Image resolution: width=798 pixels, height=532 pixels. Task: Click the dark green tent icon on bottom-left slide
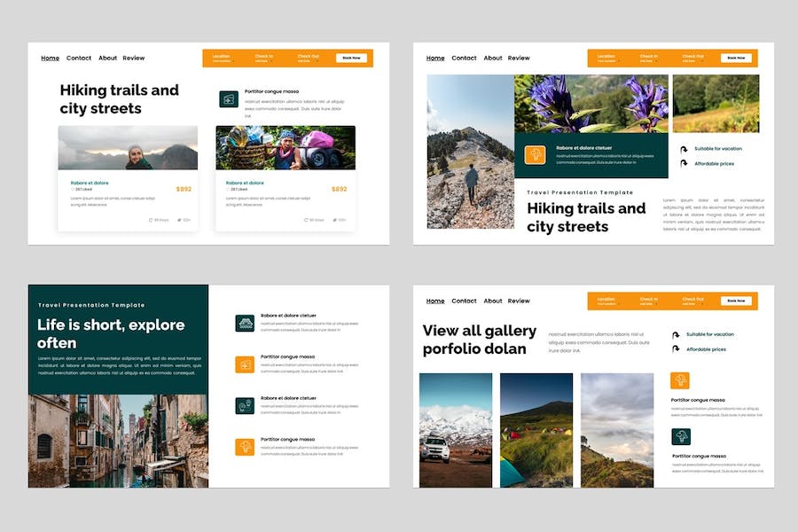pyautogui.click(x=245, y=324)
